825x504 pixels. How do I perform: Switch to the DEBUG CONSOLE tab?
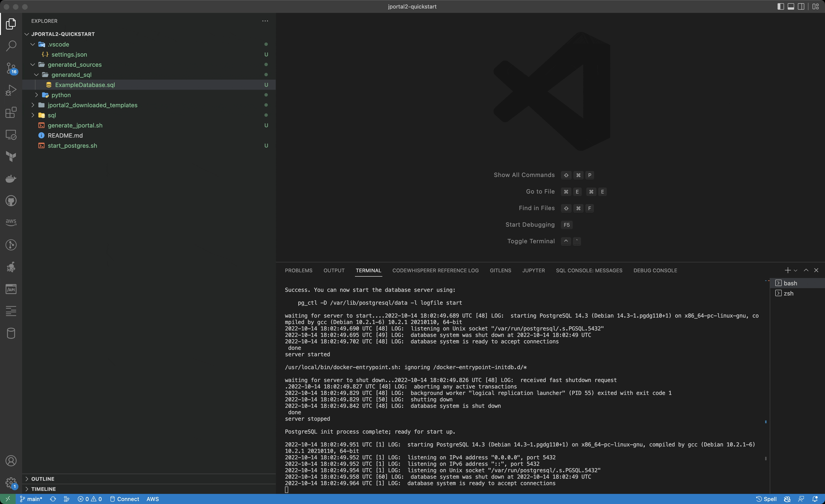click(x=655, y=270)
